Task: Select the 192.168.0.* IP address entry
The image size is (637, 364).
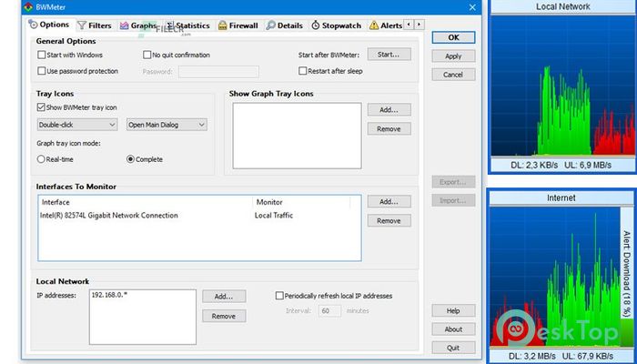Action: pos(110,295)
